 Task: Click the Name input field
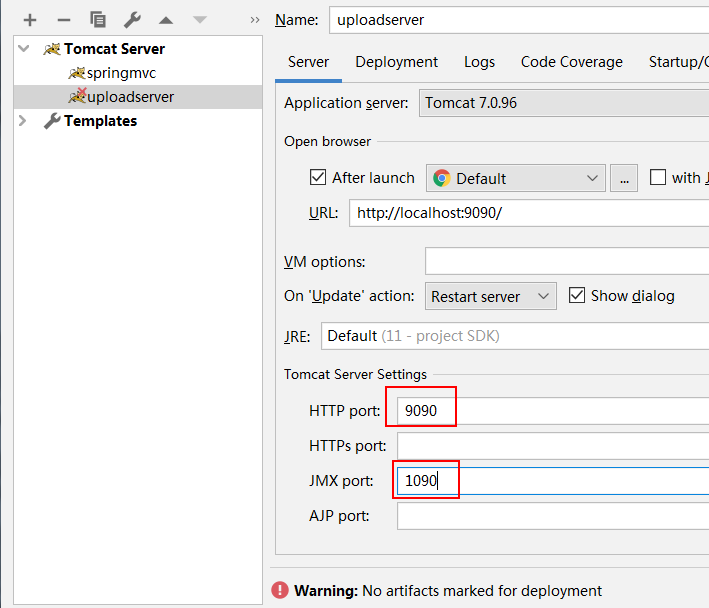(x=519, y=20)
